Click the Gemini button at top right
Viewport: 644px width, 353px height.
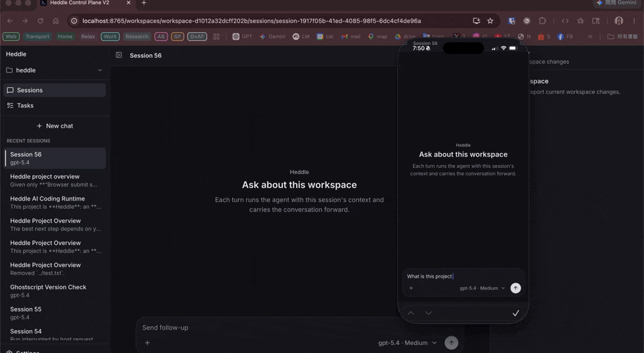click(x=616, y=3)
